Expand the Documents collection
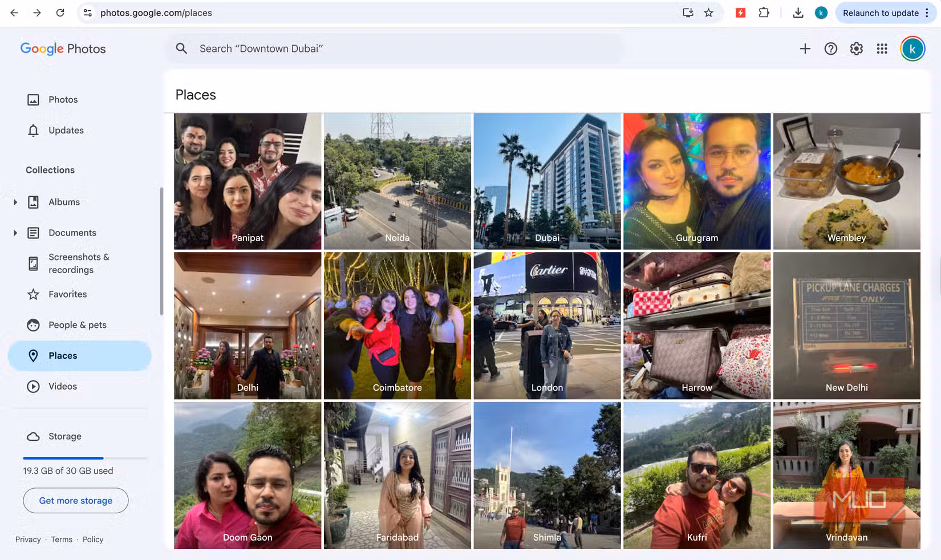 click(14, 232)
